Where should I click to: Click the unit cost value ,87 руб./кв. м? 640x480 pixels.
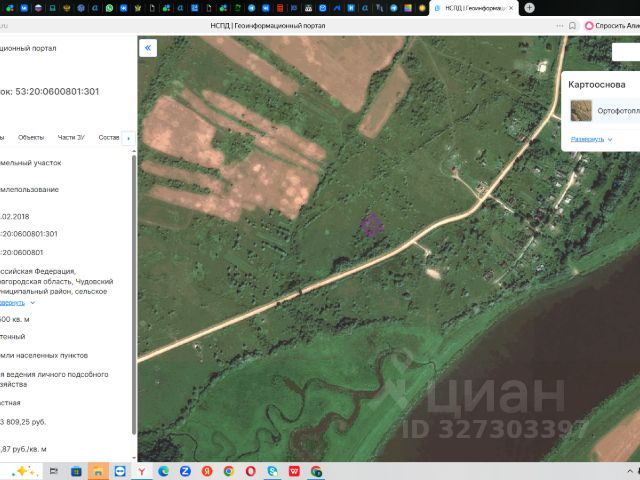(x=24, y=449)
